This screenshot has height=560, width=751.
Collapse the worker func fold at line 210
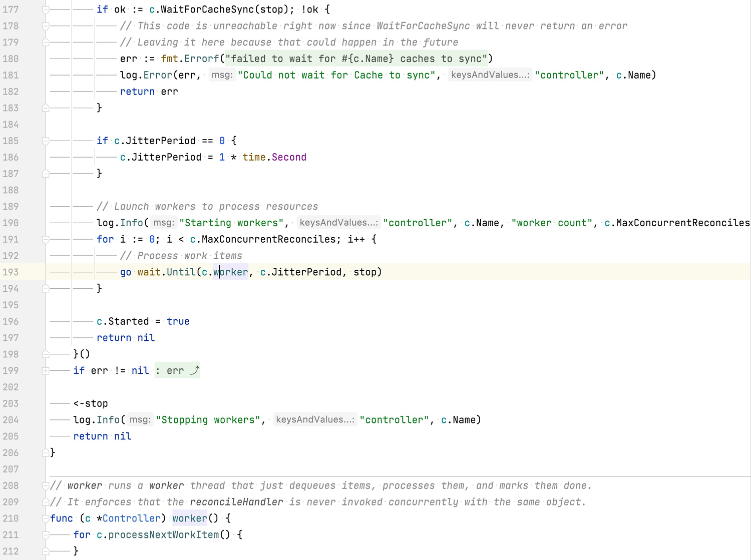tap(46, 518)
